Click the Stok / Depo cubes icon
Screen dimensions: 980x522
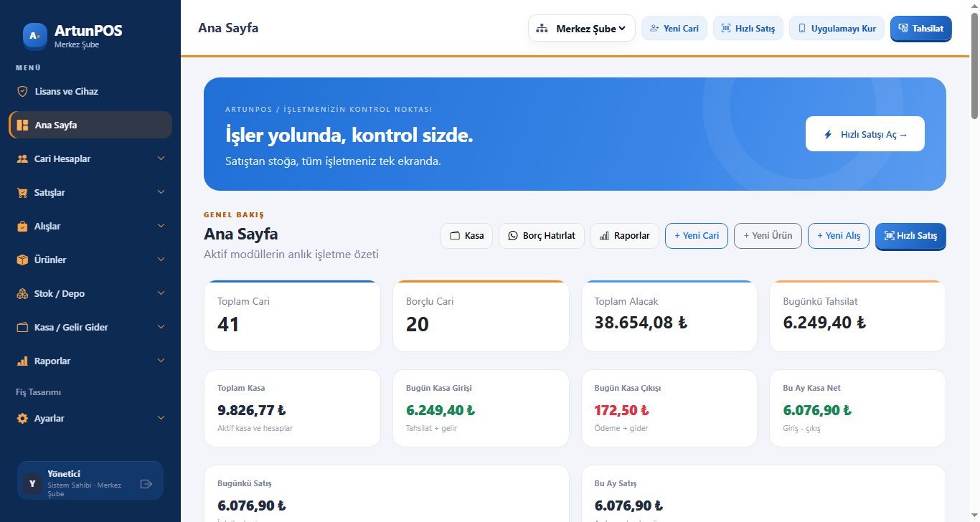[x=22, y=293]
